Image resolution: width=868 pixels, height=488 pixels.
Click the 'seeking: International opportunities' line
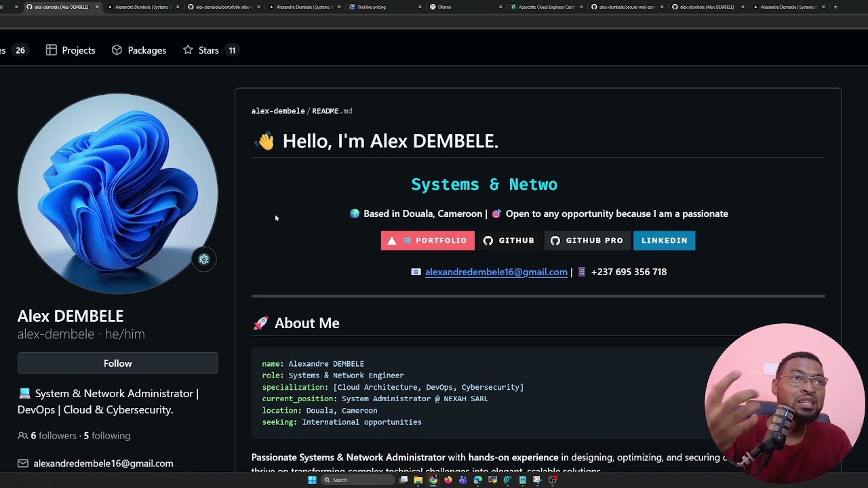[342, 422]
